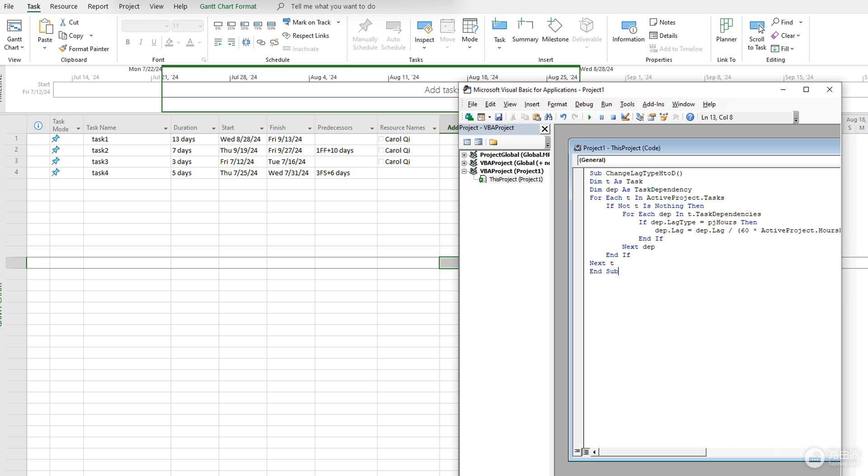868x476 pixels.
Task: Click the Find binoculars in VBA toolbar
Action: pos(548,117)
